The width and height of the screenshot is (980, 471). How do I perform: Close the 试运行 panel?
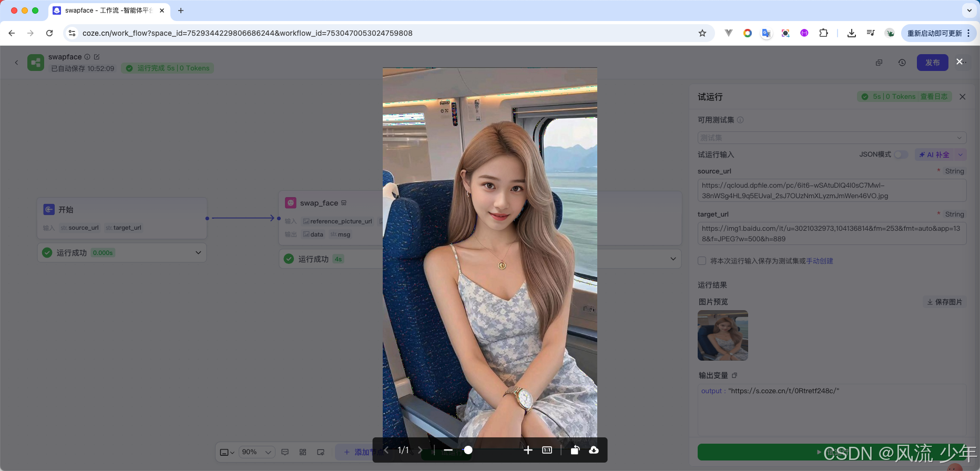tap(963, 97)
